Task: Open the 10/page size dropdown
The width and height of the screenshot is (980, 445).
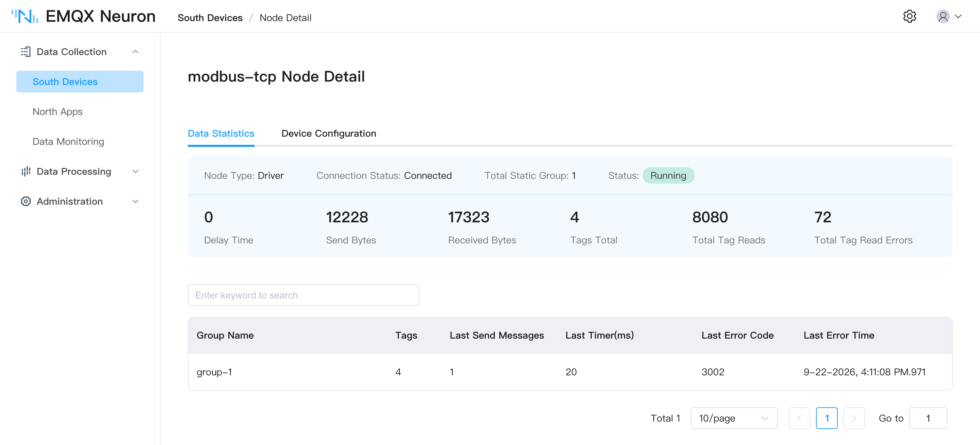Action: (734, 418)
